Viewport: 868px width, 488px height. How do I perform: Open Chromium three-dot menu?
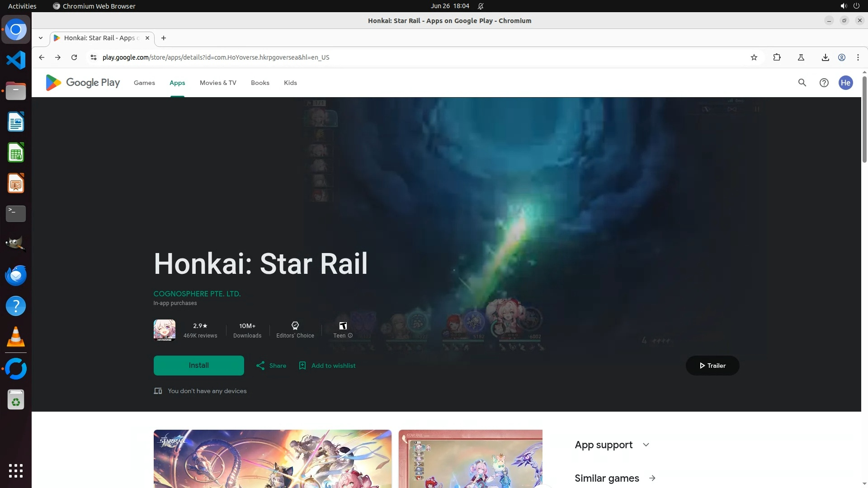pos(858,57)
